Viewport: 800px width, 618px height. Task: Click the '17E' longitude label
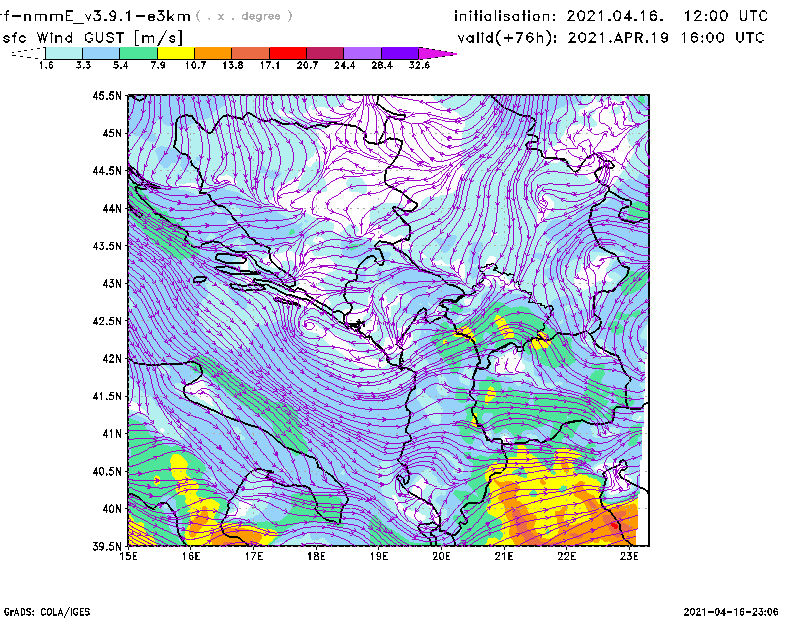[254, 556]
